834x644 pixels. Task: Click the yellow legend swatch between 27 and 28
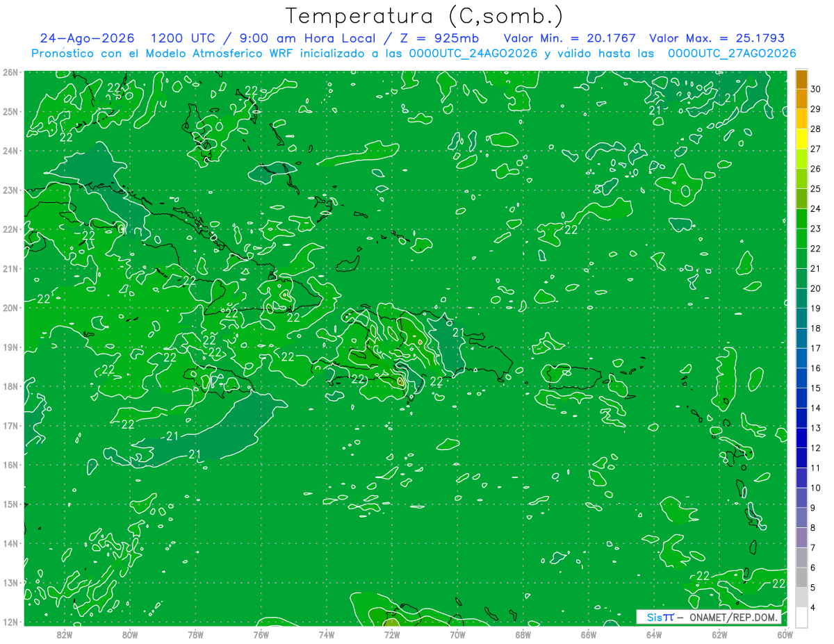coord(801,138)
